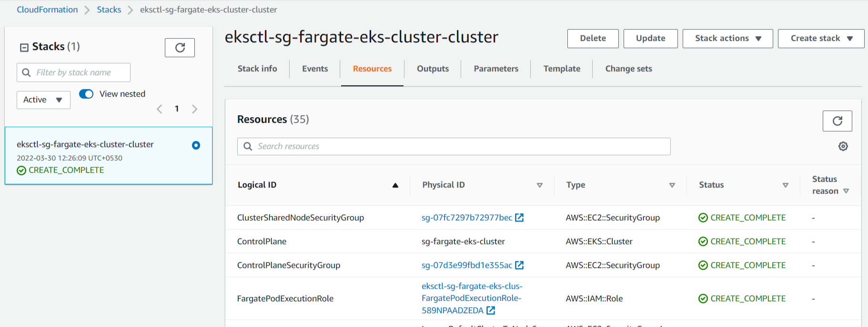Image resolution: width=868 pixels, height=327 pixels.
Task: Select page 1 in stacks pagination
Action: (177, 109)
